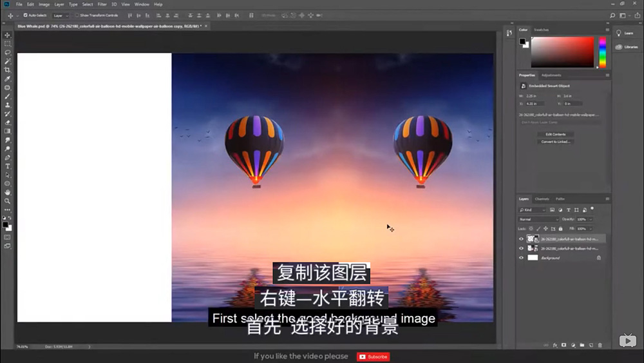This screenshot has width=644, height=363.
Task: Select the Horizontal Type tool
Action: tap(7, 166)
